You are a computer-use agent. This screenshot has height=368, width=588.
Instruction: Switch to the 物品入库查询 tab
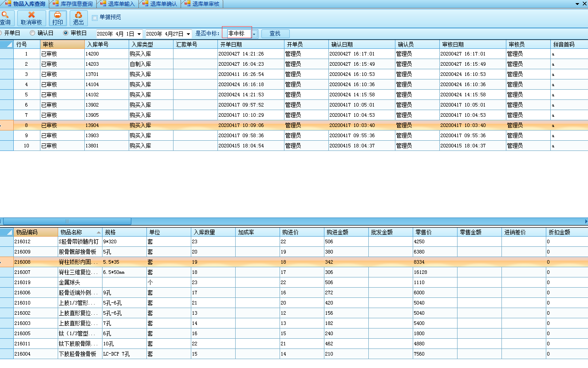(x=25, y=4)
